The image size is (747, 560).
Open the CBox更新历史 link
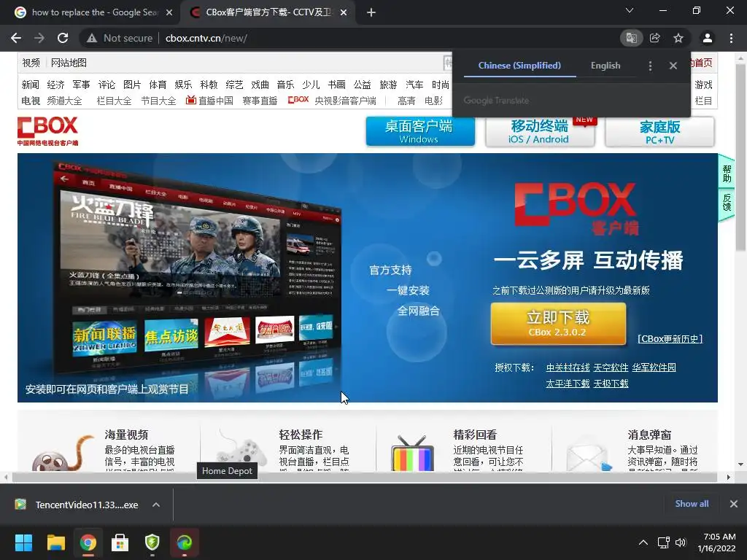click(670, 338)
